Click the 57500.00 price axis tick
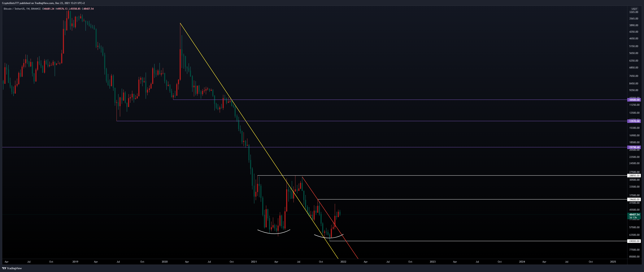The width and height of the screenshot is (644, 272). coord(634,228)
